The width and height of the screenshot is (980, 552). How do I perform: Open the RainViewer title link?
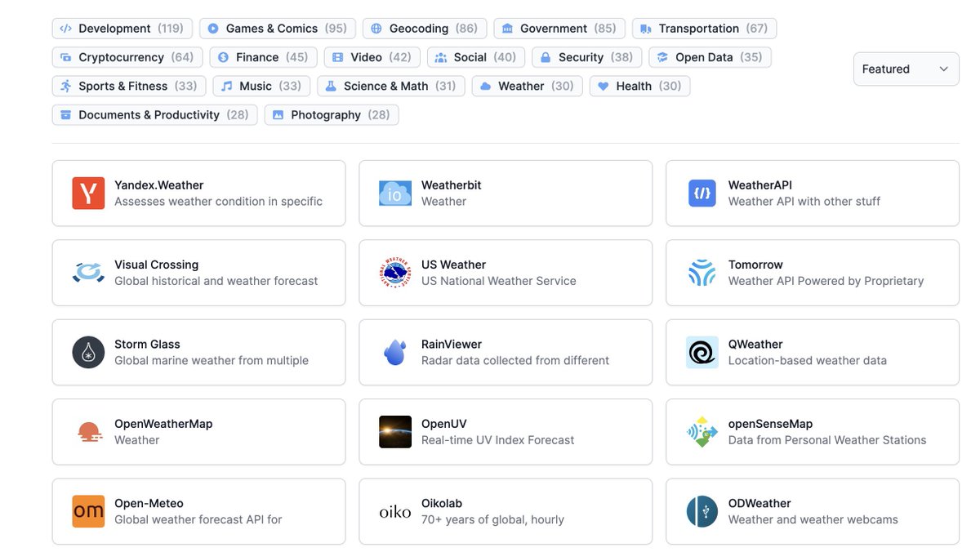452,344
